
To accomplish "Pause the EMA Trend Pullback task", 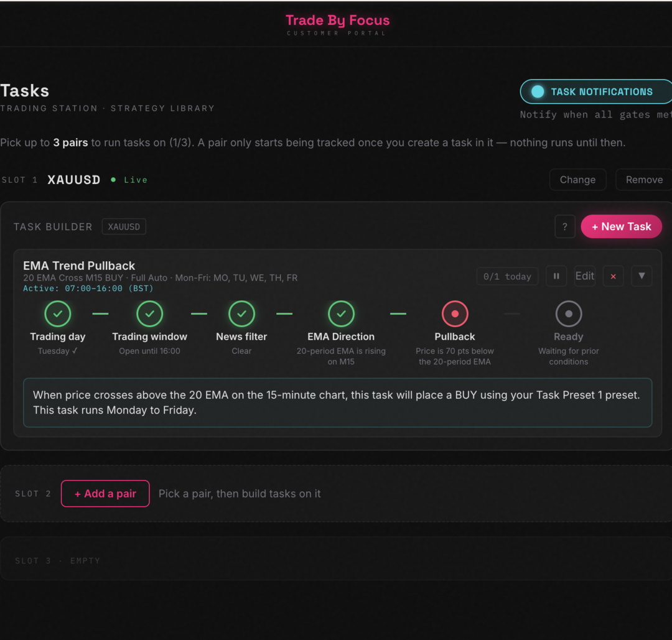I will (556, 276).
